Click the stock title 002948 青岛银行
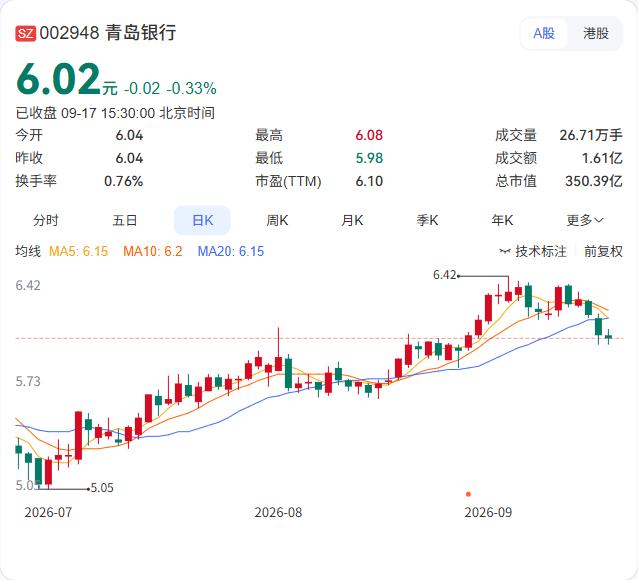The image size is (638, 580). pos(108,33)
